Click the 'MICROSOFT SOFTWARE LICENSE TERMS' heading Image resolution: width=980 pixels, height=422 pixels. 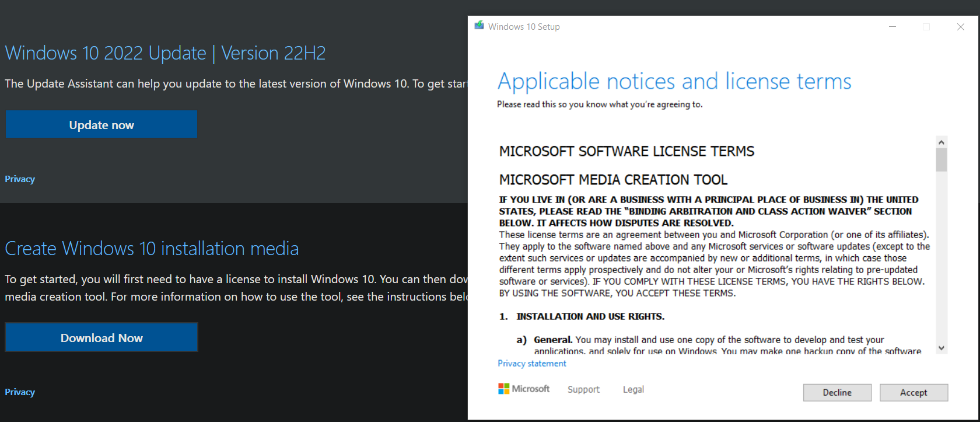coord(626,152)
